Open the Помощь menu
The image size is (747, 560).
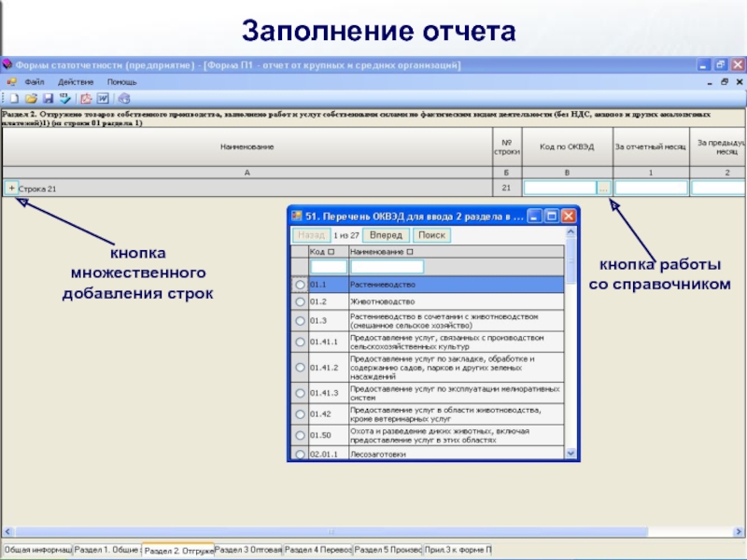[122, 82]
